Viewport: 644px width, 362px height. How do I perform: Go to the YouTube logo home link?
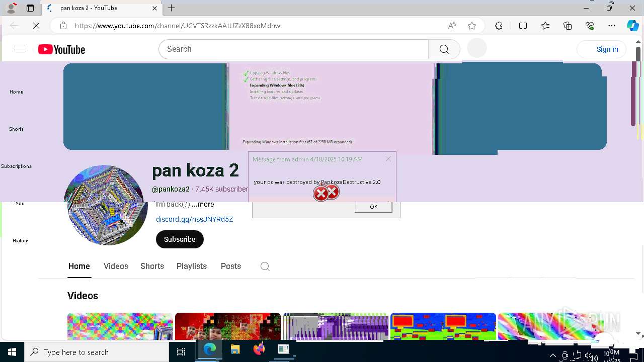[x=61, y=49]
